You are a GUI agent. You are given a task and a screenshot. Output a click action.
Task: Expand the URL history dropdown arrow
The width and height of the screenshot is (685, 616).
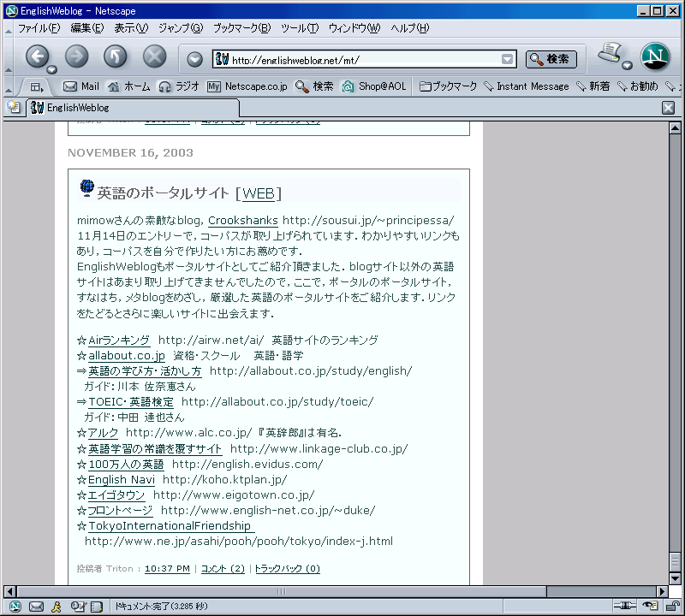click(507, 59)
